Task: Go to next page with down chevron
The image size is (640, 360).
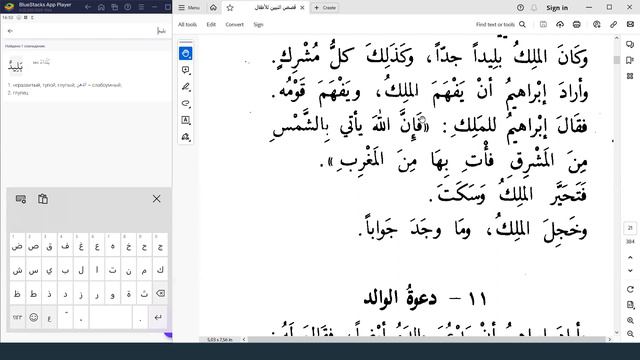Action: pyautogui.click(x=630, y=271)
